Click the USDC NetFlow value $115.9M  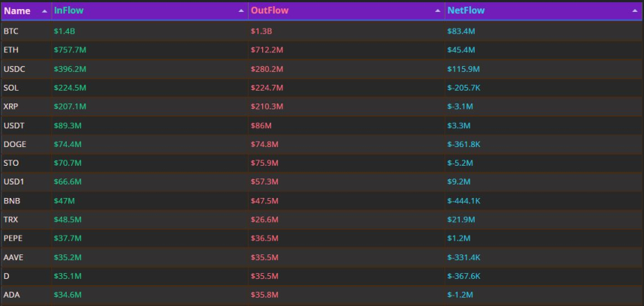pyautogui.click(x=464, y=69)
